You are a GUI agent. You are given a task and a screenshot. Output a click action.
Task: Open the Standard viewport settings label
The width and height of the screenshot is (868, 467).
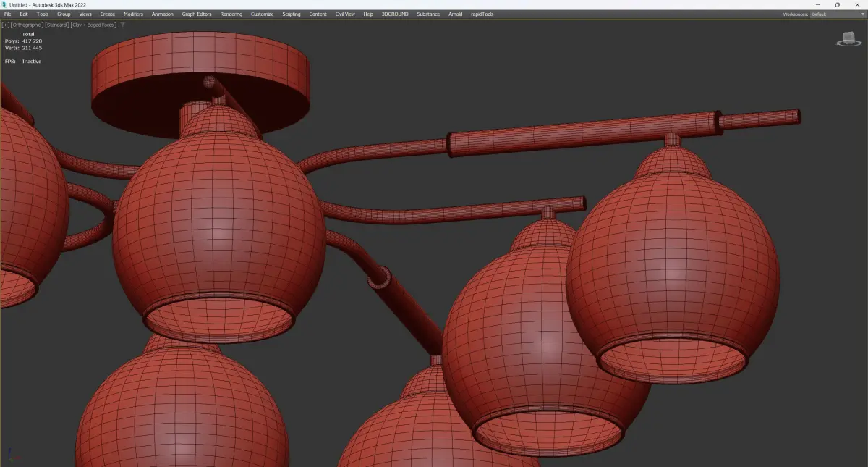[x=56, y=25]
